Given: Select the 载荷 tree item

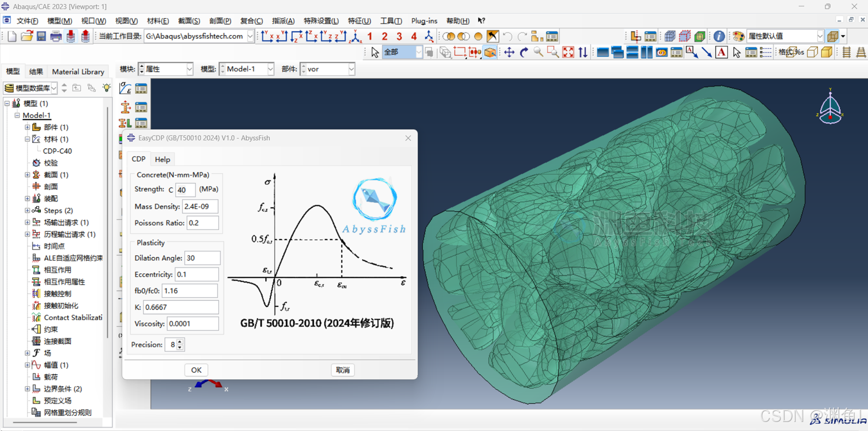Looking at the screenshot, I should tap(50, 377).
